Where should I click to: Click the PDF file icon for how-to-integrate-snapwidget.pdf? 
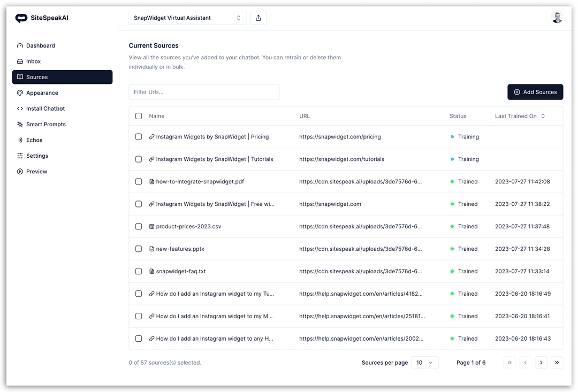(x=151, y=182)
